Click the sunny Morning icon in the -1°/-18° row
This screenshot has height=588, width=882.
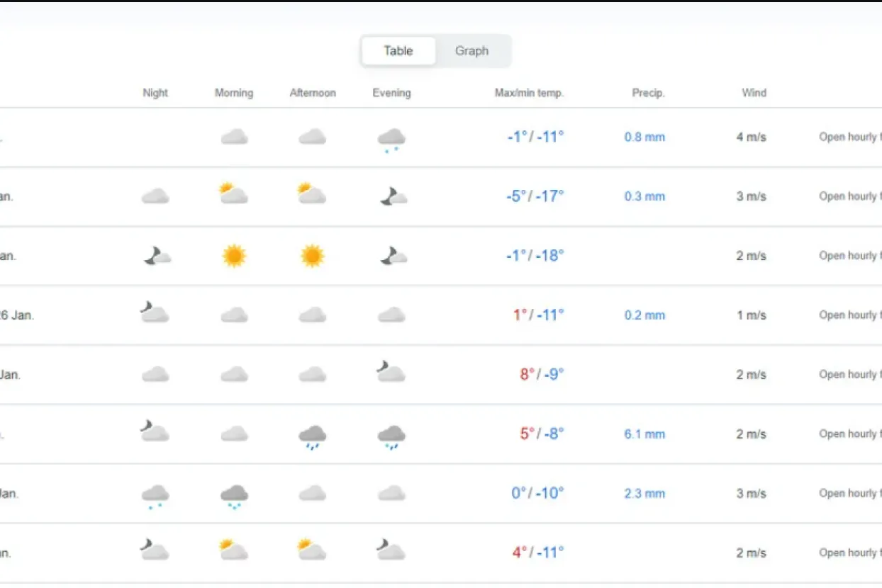[x=234, y=256]
